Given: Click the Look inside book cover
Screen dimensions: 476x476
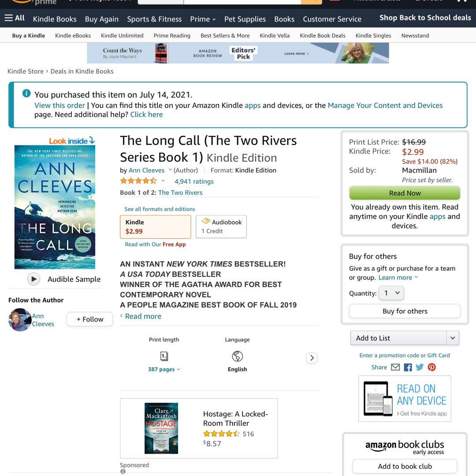Looking at the screenshot, I should [55, 207].
